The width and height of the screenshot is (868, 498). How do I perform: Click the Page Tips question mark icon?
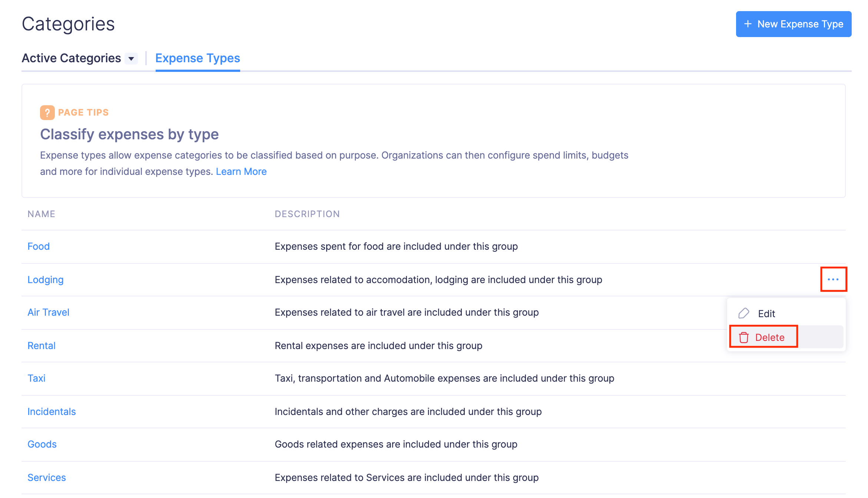click(47, 112)
